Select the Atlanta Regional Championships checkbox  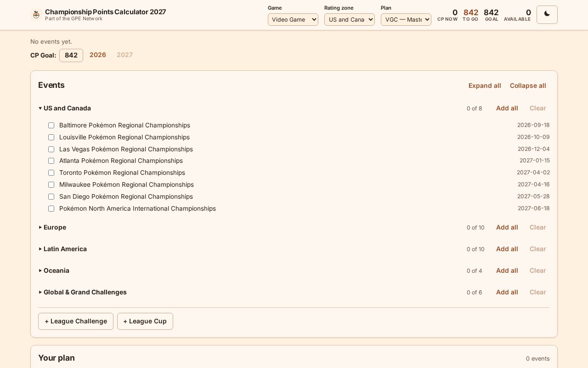click(x=51, y=161)
